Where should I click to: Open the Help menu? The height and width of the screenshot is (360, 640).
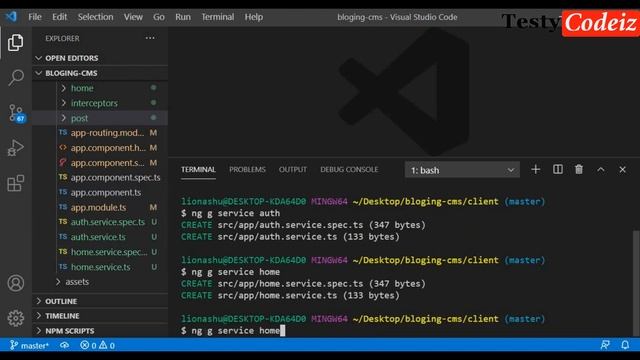point(253,17)
